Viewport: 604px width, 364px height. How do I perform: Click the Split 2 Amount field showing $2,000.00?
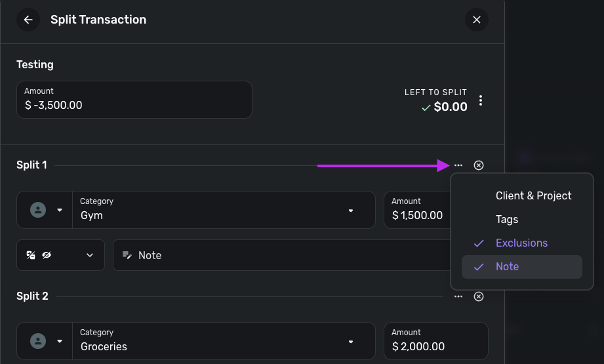point(435,341)
